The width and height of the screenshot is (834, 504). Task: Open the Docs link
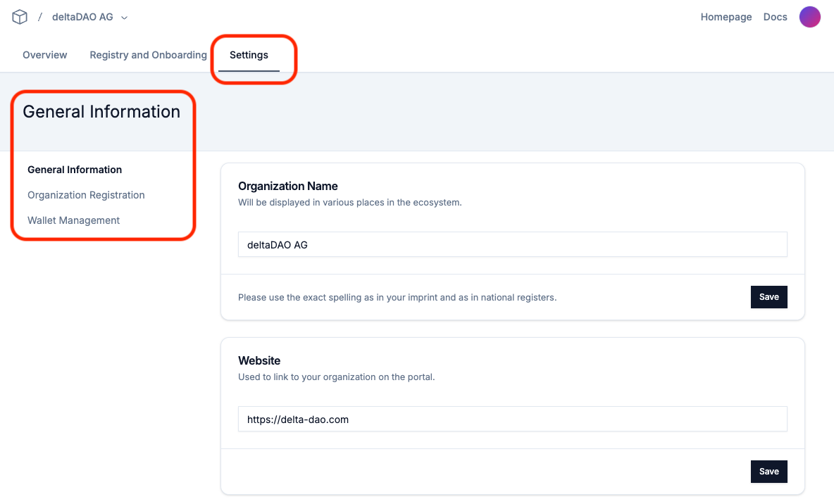point(775,17)
